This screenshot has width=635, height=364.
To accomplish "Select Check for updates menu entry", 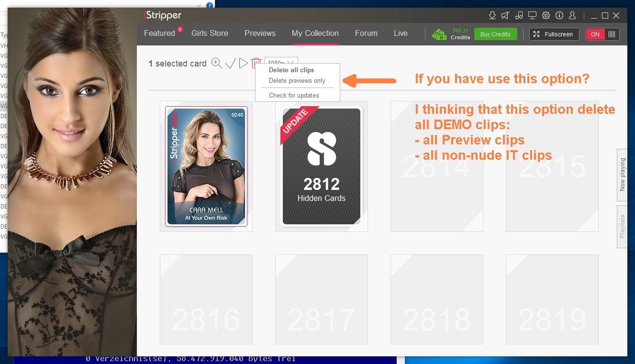I will point(294,95).
